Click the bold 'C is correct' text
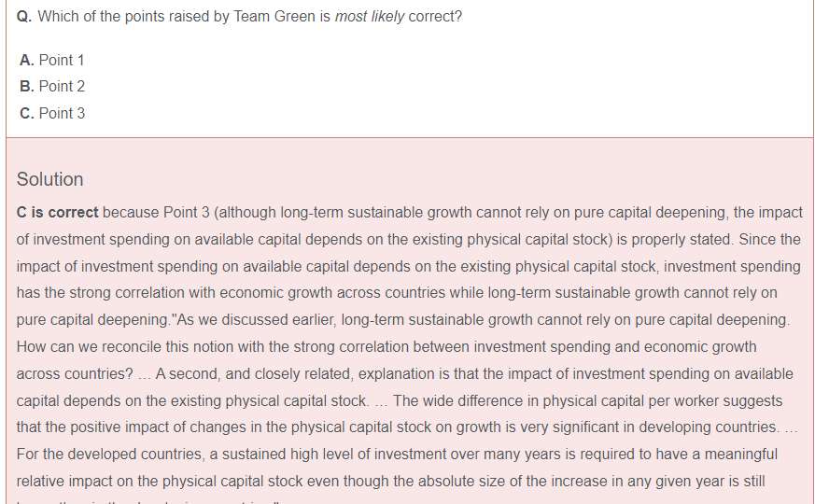 coord(57,213)
